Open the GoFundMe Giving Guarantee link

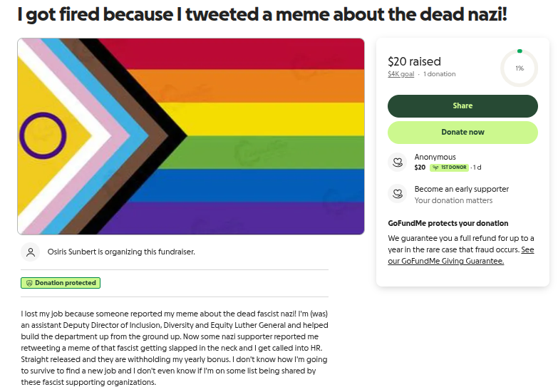[x=461, y=255]
